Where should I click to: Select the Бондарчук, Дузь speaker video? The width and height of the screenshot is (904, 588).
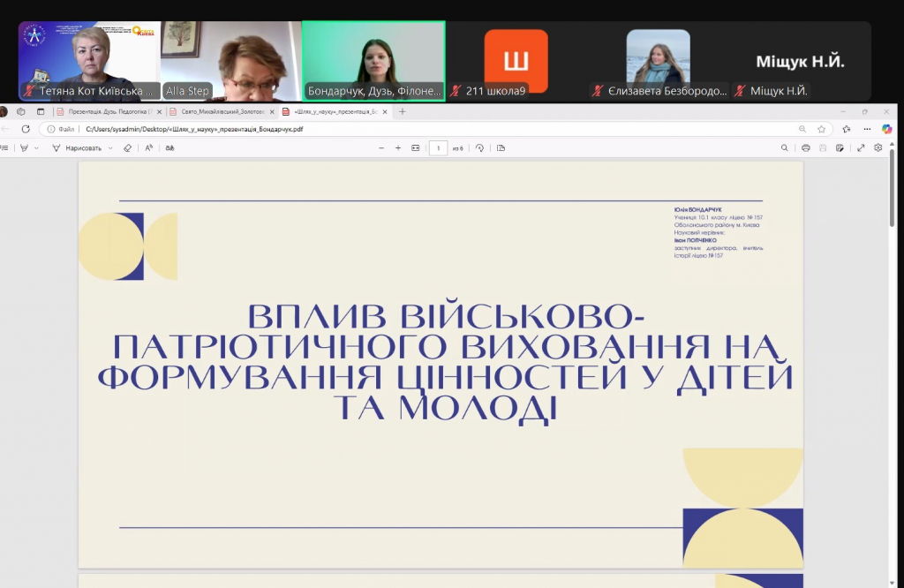click(373, 61)
